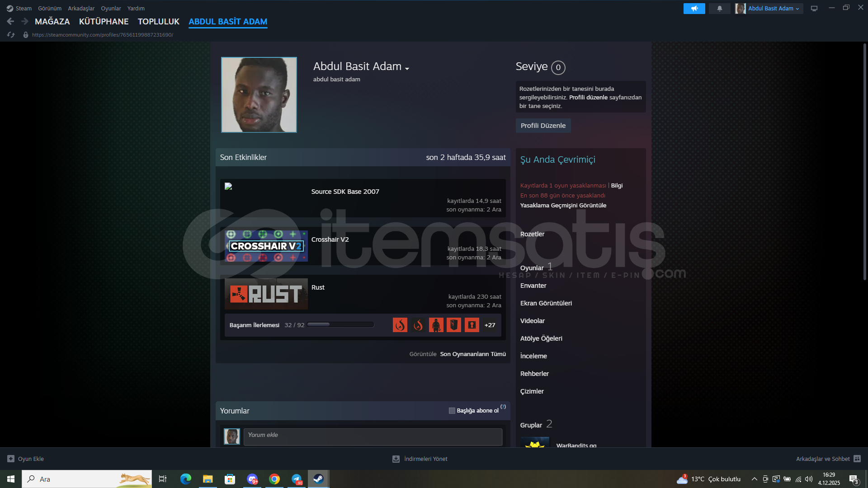The width and height of the screenshot is (868, 488).
Task: Open Big Picture mode monitor icon
Action: (814, 8)
